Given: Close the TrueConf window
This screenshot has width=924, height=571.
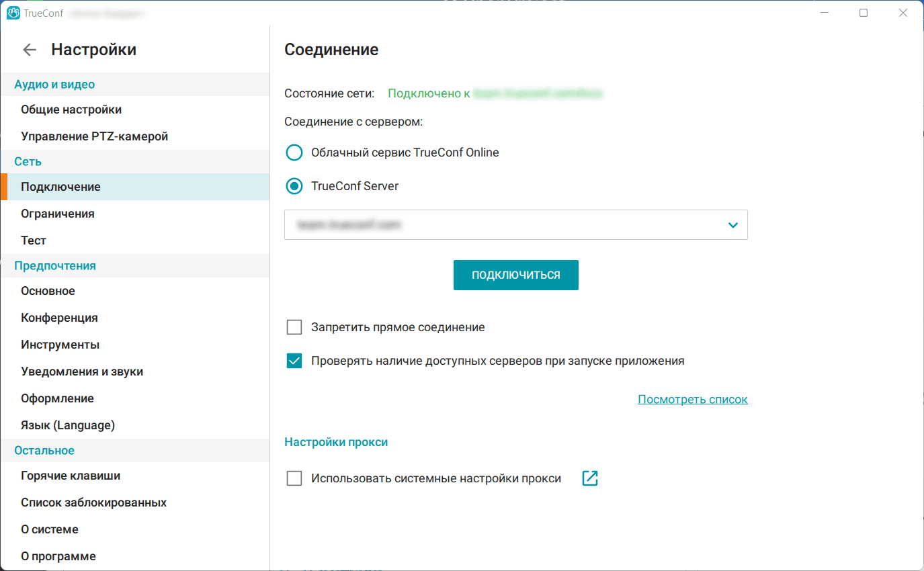Looking at the screenshot, I should (x=904, y=13).
